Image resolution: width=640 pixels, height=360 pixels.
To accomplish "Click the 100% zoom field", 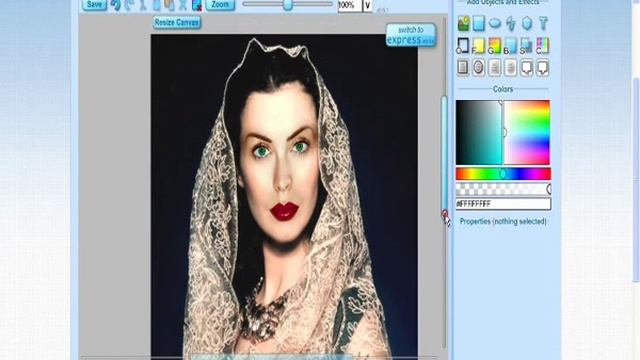I will 350,5.
